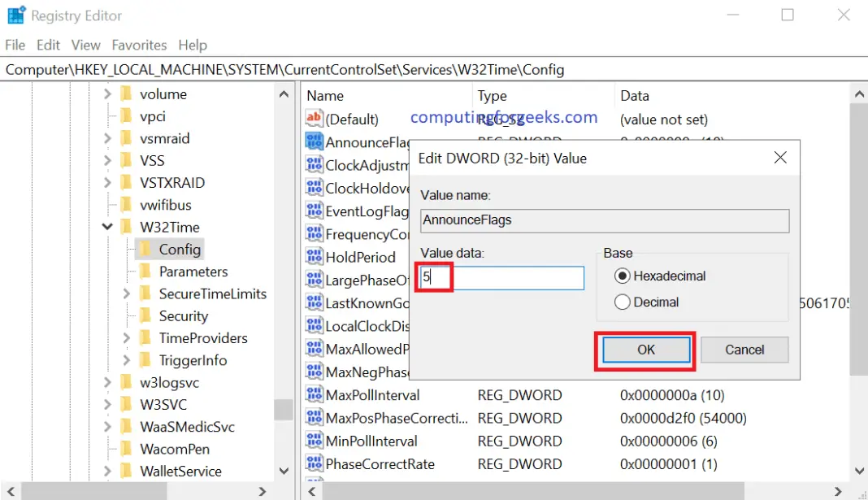This screenshot has width=868, height=500.
Task: Cancel the DWORD edit dialog
Action: 744,350
